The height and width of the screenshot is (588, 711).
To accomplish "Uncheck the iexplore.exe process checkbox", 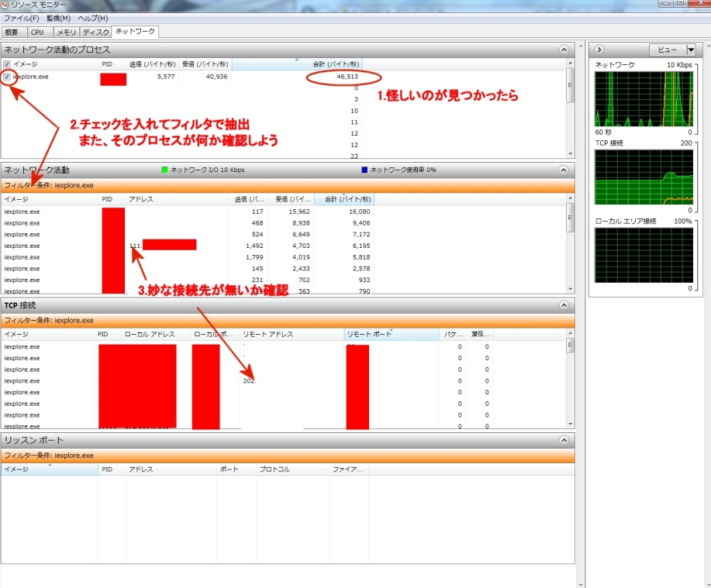I will coord(7,77).
